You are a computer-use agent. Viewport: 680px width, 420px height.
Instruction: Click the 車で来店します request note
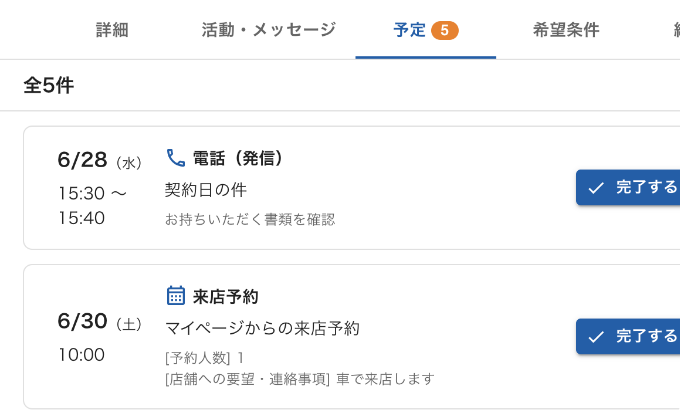click(386, 379)
